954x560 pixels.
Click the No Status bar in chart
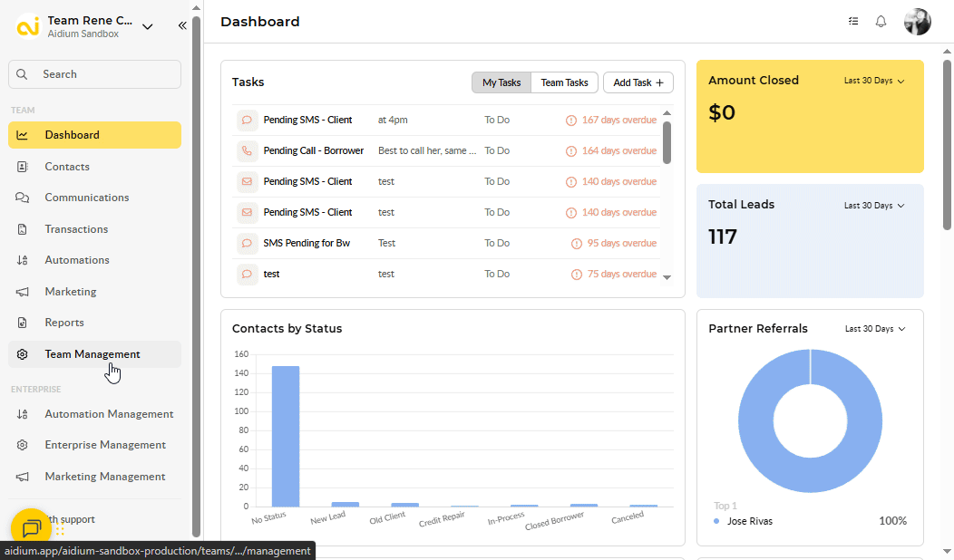[286, 436]
